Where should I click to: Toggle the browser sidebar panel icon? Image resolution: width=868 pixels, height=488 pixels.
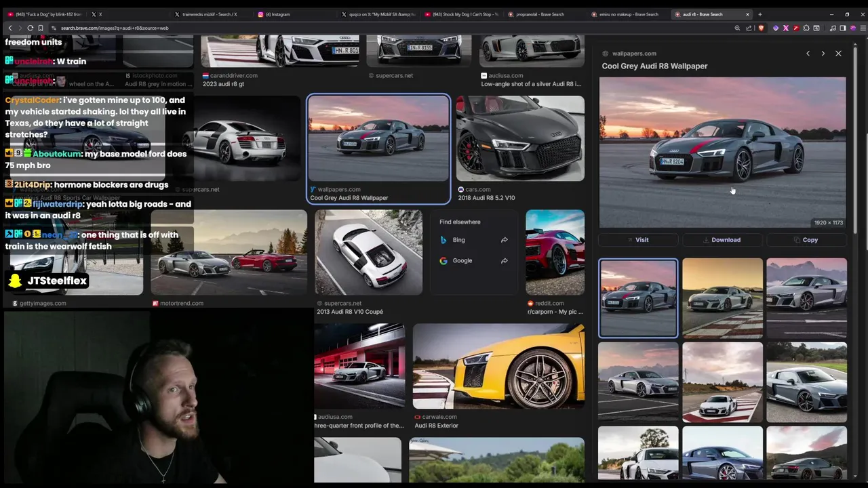point(842,28)
